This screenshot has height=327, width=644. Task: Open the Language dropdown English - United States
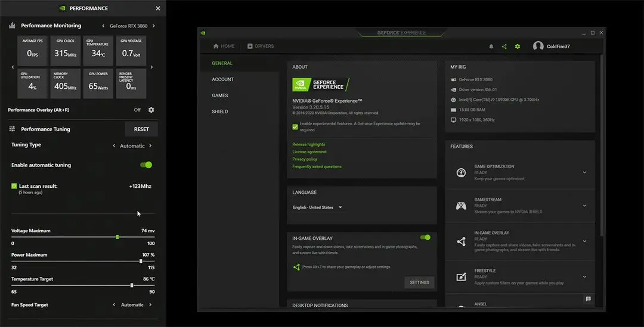(x=317, y=208)
